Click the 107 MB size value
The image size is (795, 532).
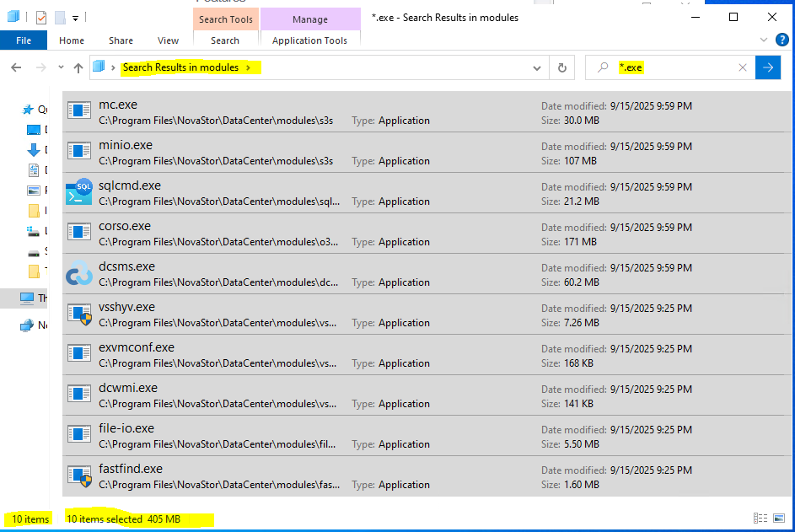click(581, 161)
